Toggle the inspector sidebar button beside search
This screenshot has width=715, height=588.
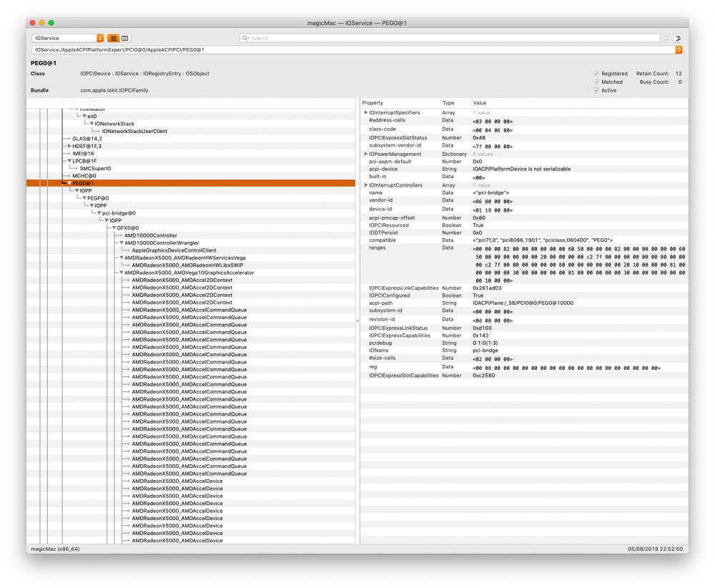[678, 39]
